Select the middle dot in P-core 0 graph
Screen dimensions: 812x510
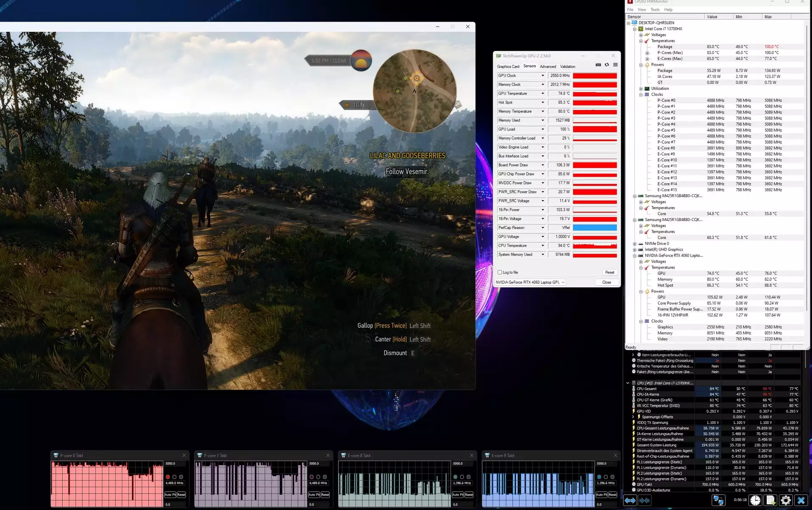(x=174, y=477)
